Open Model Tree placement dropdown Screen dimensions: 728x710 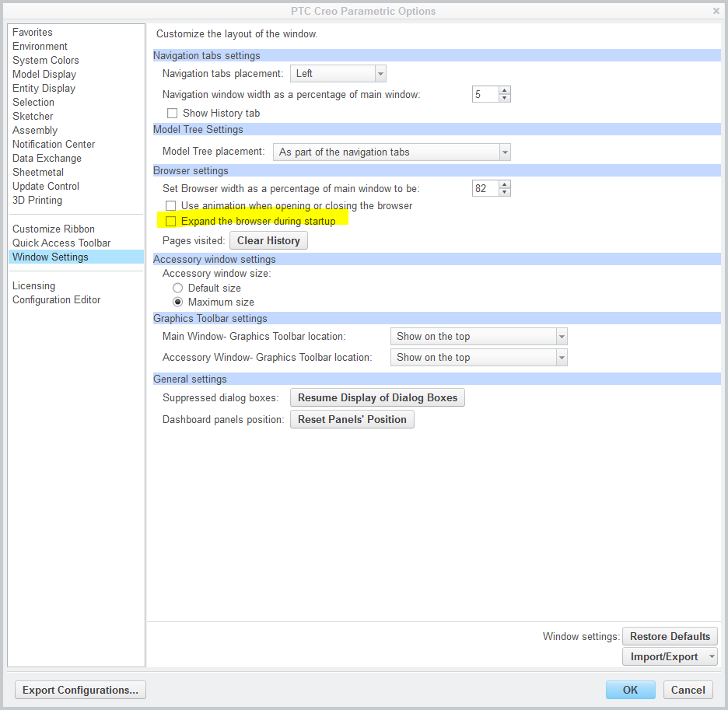click(392, 152)
